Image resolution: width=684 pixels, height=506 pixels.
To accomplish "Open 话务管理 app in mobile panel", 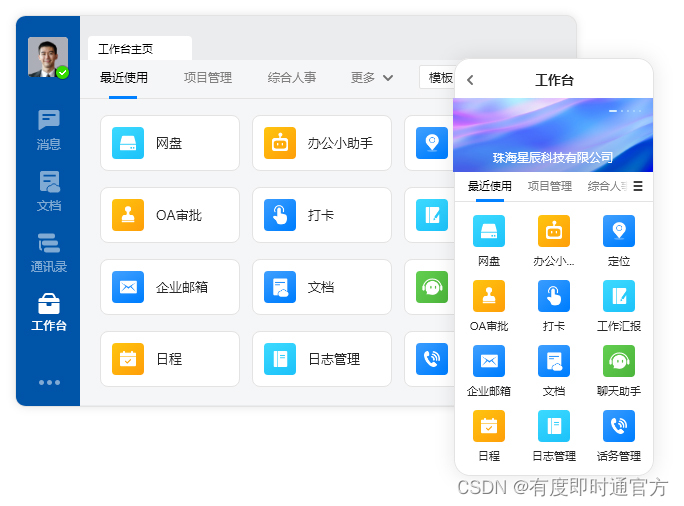I will point(619,436).
